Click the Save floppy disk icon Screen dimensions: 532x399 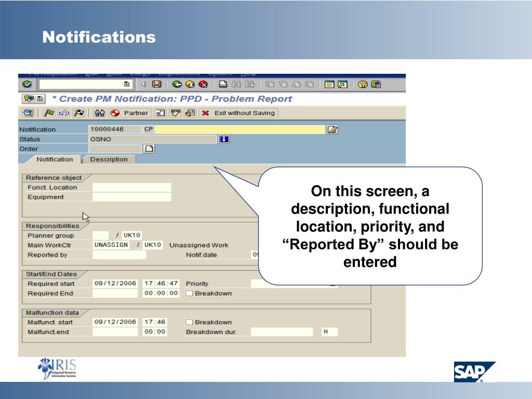point(156,84)
